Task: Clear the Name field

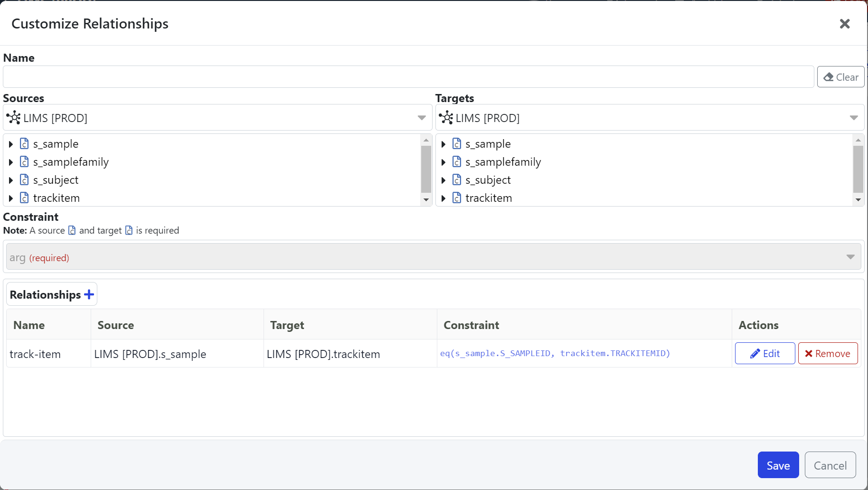Action: pyautogui.click(x=840, y=77)
